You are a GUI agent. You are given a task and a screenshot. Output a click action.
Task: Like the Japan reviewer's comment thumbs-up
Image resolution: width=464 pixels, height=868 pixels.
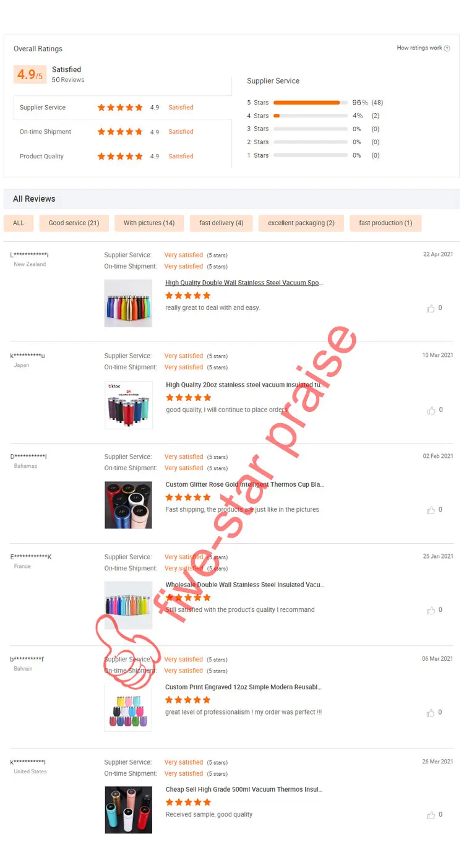pyautogui.click(x=431, y=410)
